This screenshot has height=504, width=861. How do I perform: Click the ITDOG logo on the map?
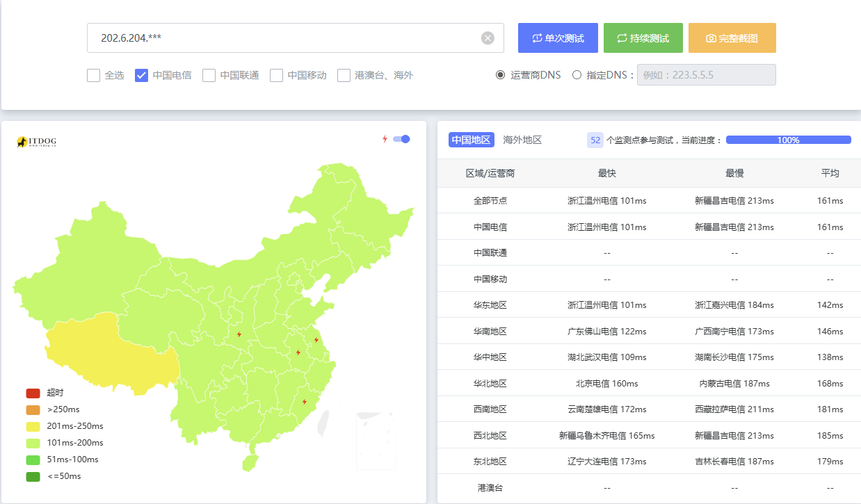(36, 142)
